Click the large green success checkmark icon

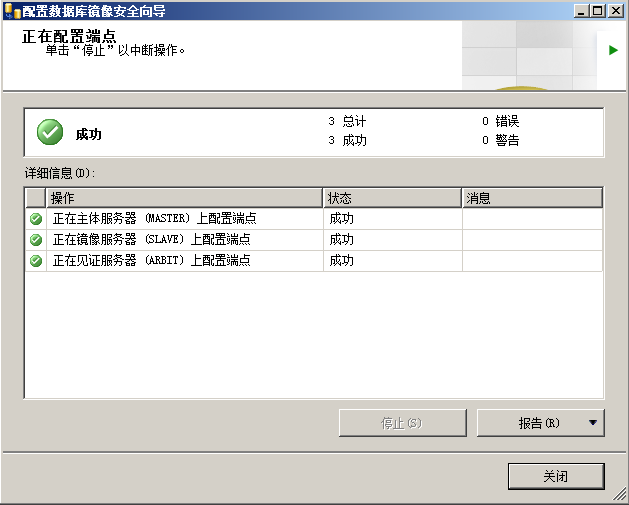pos(50,132)
